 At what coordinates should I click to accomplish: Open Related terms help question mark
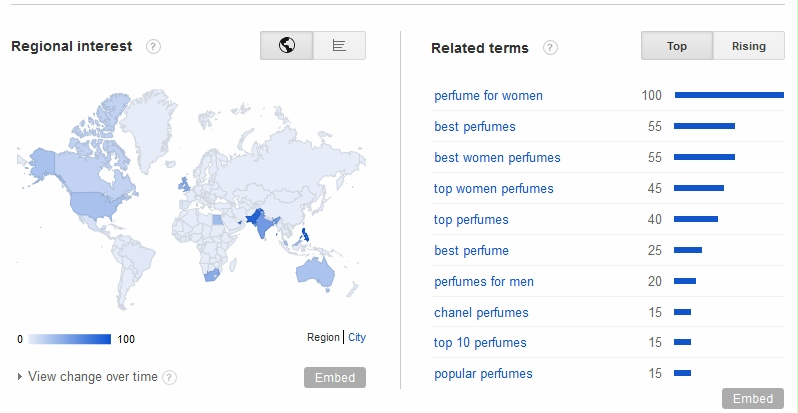[x=550, y=48]
